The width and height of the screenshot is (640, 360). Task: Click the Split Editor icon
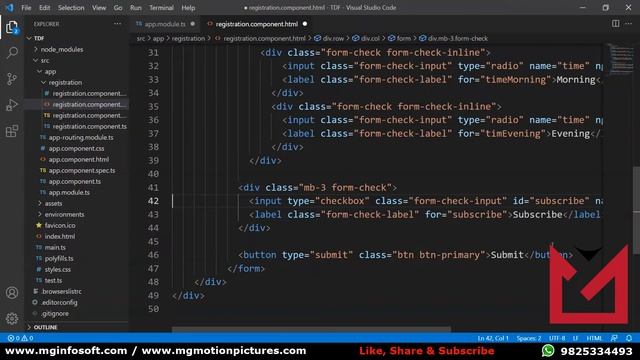tap(615, 24)
